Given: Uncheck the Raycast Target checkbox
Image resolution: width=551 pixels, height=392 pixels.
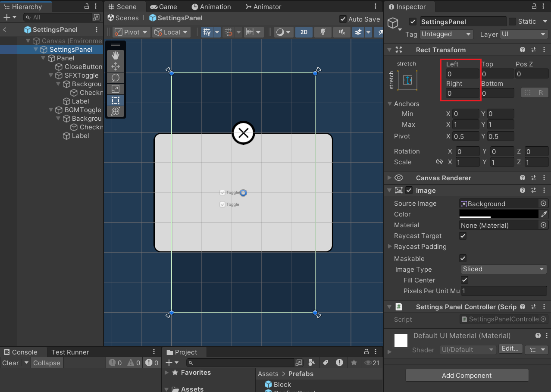Looking at the screenshot, I should tap(463, 236).
